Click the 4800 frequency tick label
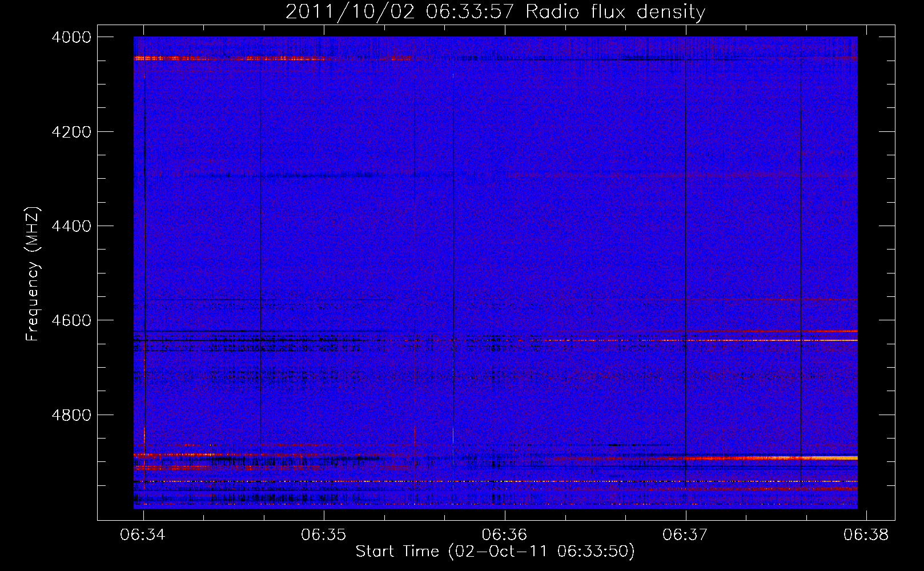924x571 pixels. tap(71, 415)
